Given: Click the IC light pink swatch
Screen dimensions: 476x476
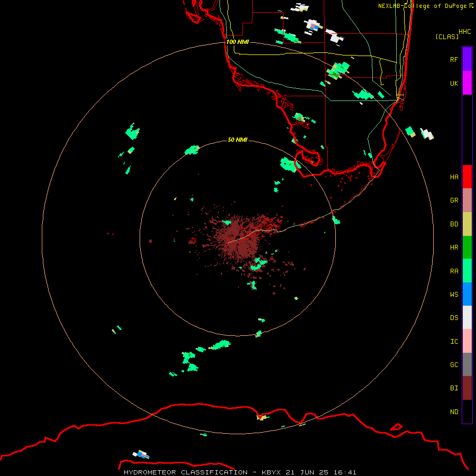Looking at the screenshot, I should click(x=467, y=341).
